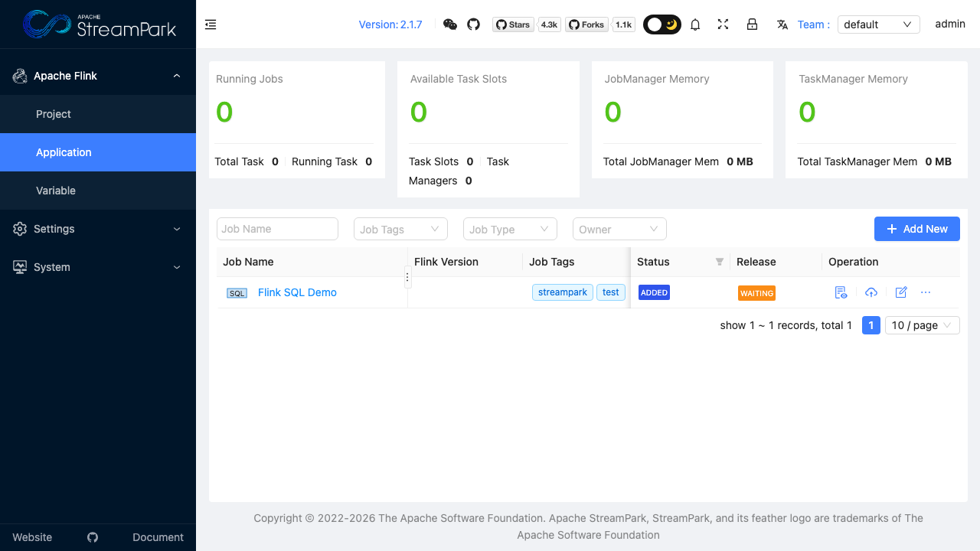
Task: Open the Variable menu item
Action: tap(98, 191)
